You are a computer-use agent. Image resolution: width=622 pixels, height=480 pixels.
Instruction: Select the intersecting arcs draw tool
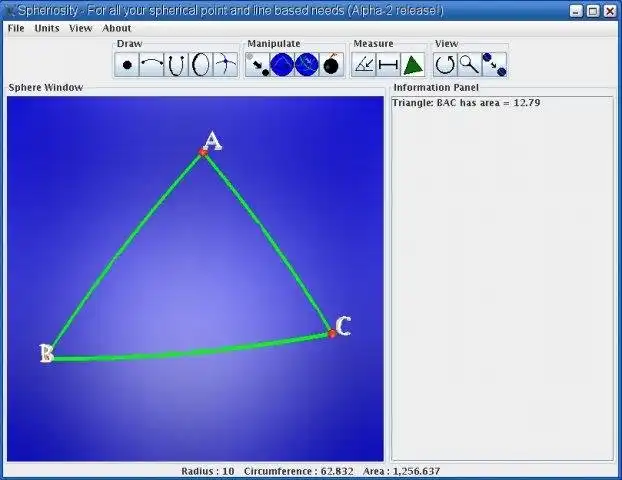coord(225,65)
